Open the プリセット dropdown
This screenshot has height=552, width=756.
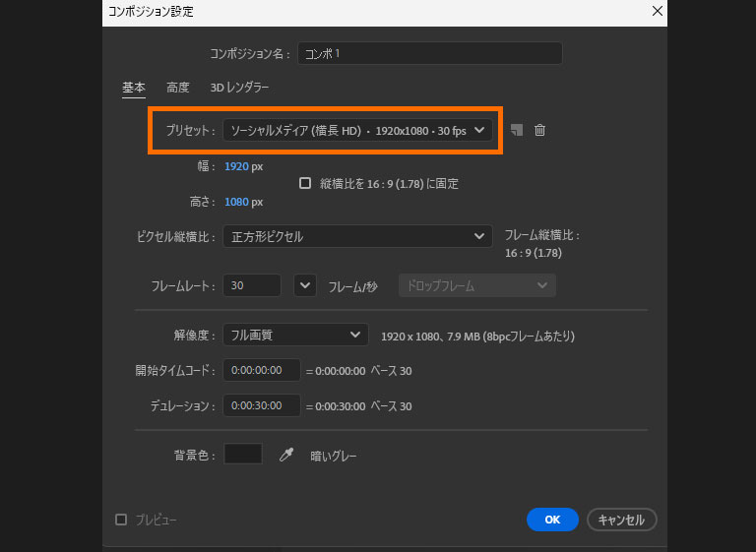point(356,130)
